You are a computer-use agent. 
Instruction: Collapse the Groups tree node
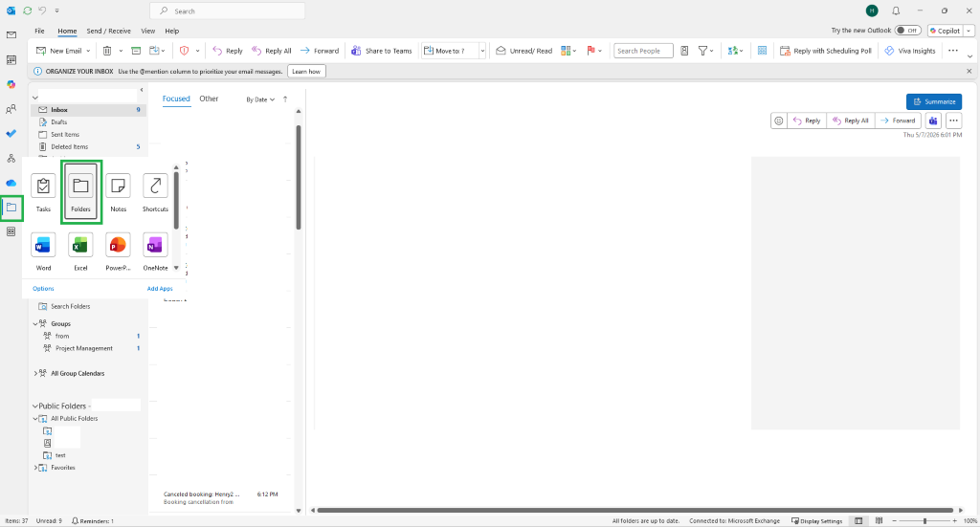(x=35, y=323)
